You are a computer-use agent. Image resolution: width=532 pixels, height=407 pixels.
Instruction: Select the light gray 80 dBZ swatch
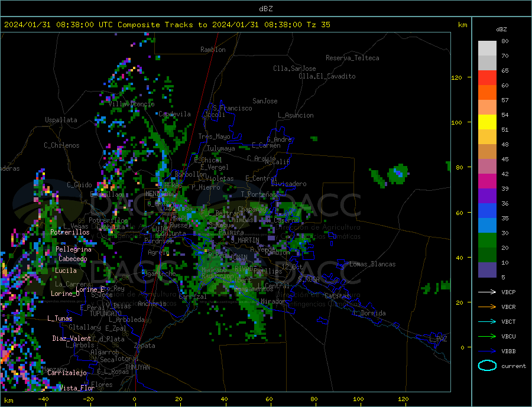[487, 48]
